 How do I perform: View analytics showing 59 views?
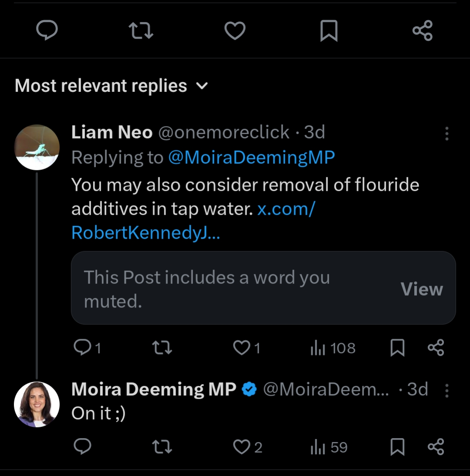329,447
